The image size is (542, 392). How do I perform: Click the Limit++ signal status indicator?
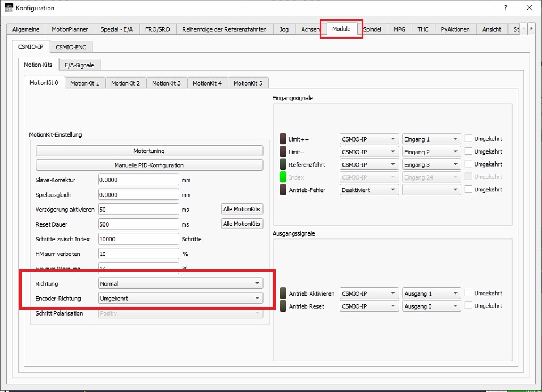pos(283,139)
